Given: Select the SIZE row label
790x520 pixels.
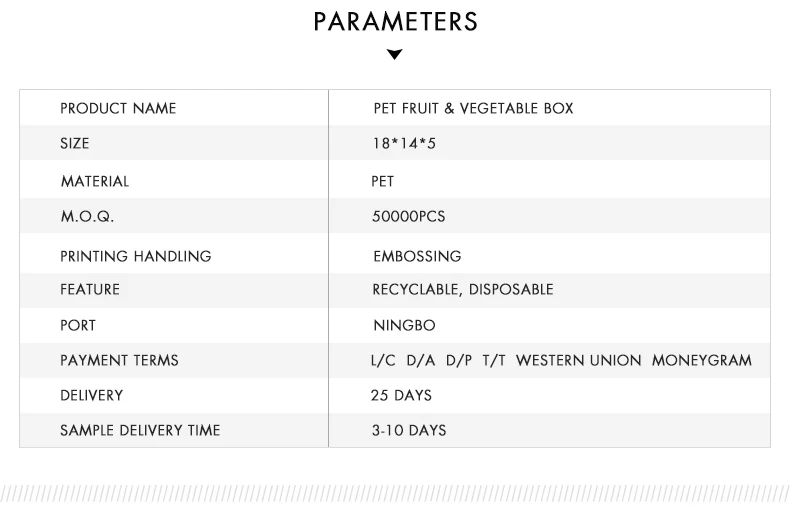Looking at the screenshot, I should click(75, 144).
